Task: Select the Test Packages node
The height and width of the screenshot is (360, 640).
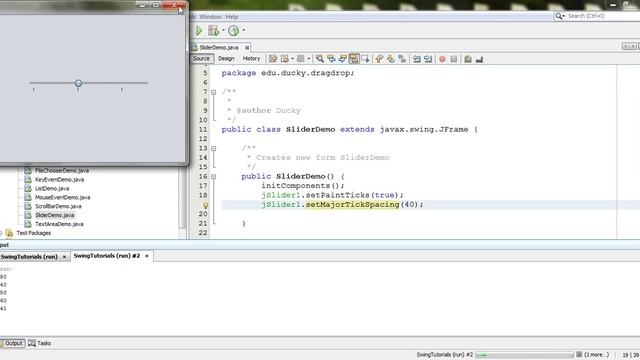Action: tap(33, 233)
